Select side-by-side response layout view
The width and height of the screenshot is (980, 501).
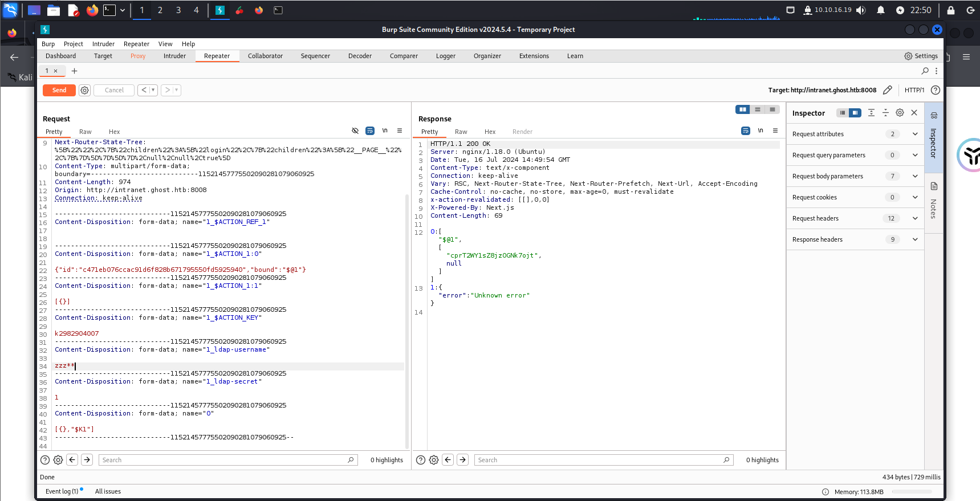point(742,109)
